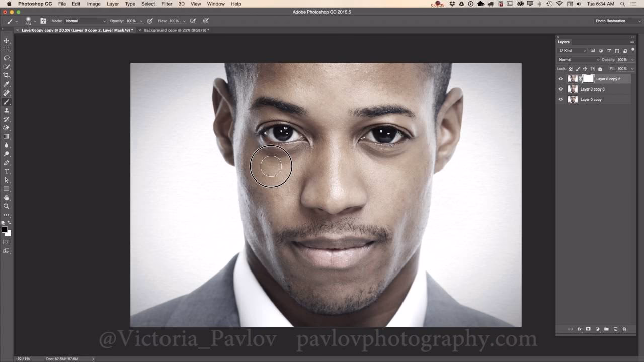
Task: Activate the Clone Stamp tool
Action: (7, 110)
